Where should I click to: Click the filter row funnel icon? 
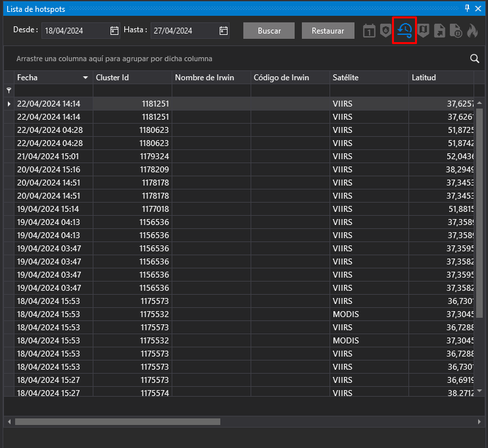click(x=9, y=90)
